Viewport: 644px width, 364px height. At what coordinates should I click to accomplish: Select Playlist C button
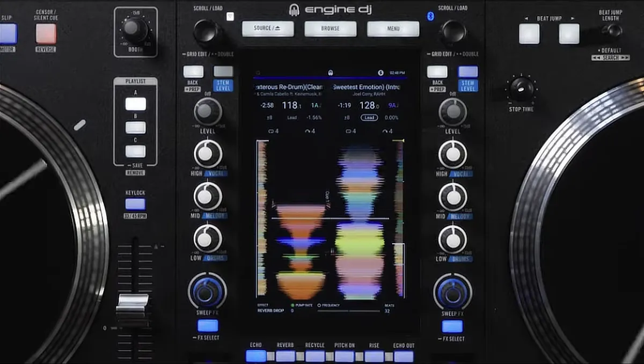point(136,151)
